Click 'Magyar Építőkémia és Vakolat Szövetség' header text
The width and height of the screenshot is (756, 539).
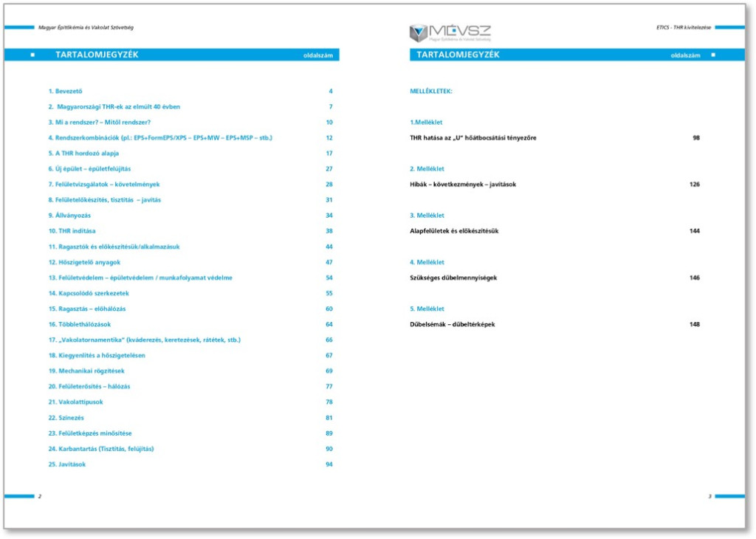(86, 27)
